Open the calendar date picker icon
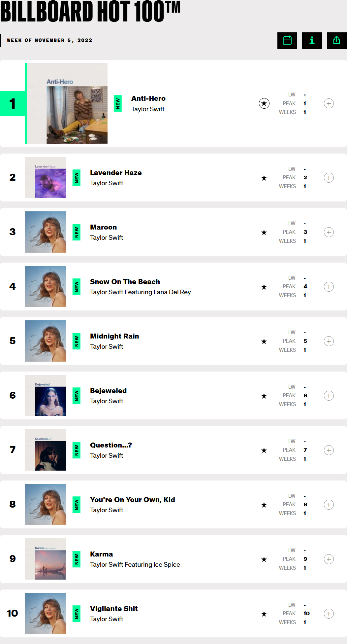The height and width of the screenshot is (644, 347). coord(287,41)
